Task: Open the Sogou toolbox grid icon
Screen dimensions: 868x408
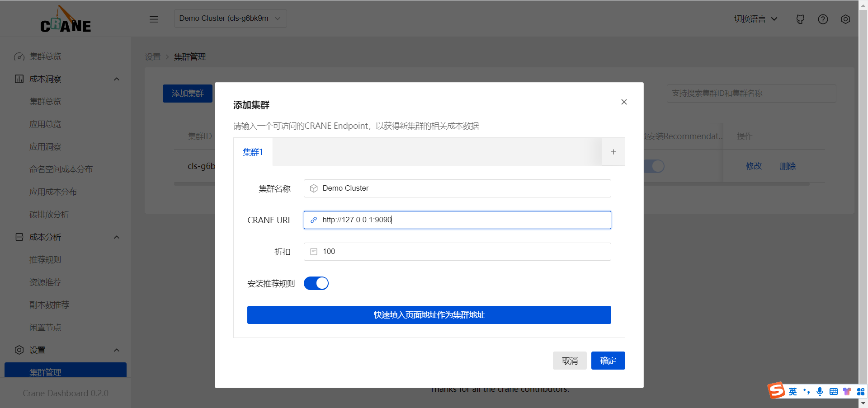Action: (x=861, y=392)
